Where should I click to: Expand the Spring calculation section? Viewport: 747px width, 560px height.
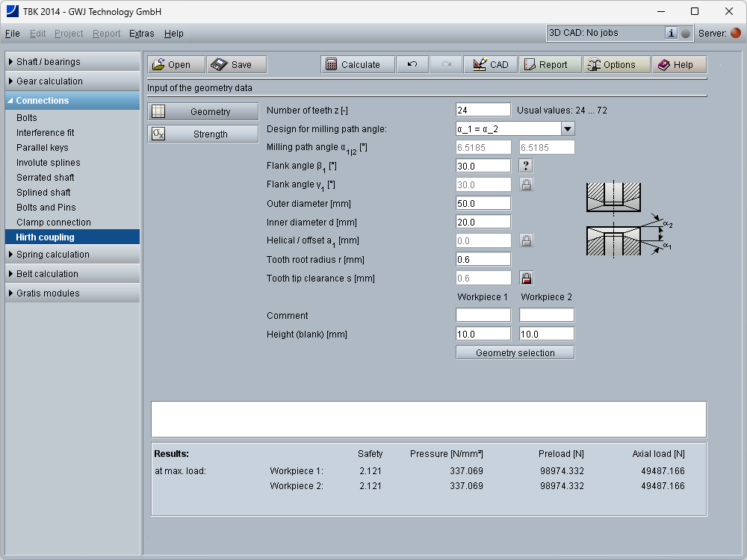tap(72, 255)
